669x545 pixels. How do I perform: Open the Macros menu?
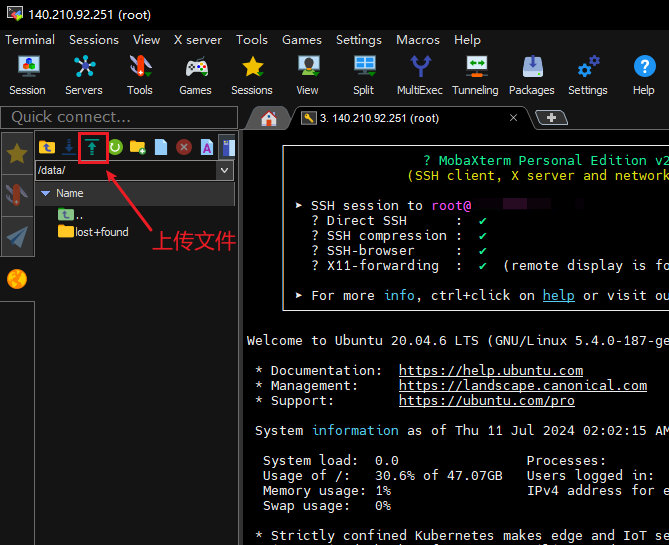(418, 40)
